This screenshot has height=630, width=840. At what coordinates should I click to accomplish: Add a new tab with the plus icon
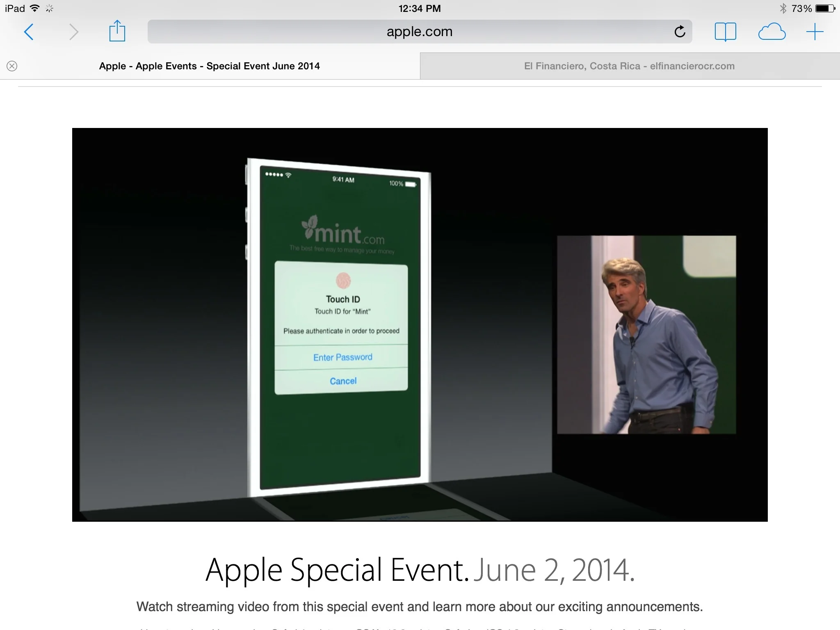click(x=815, y=32)
